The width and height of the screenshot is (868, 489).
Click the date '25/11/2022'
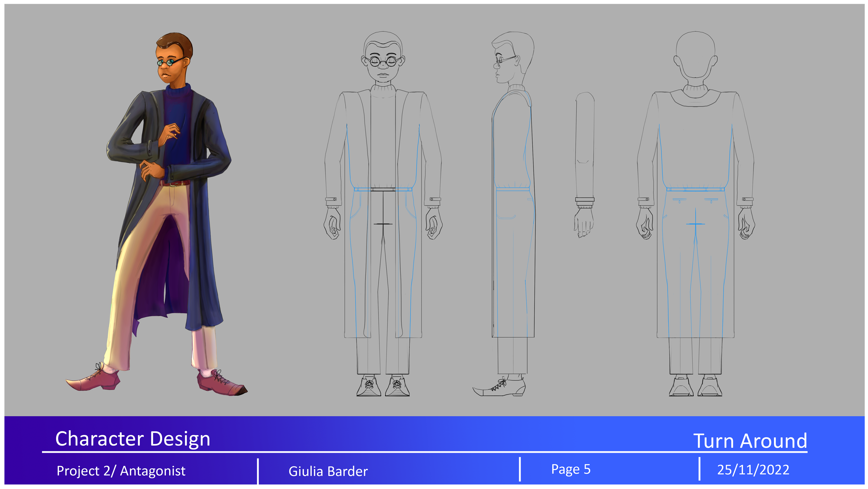(x=753, y=470)
